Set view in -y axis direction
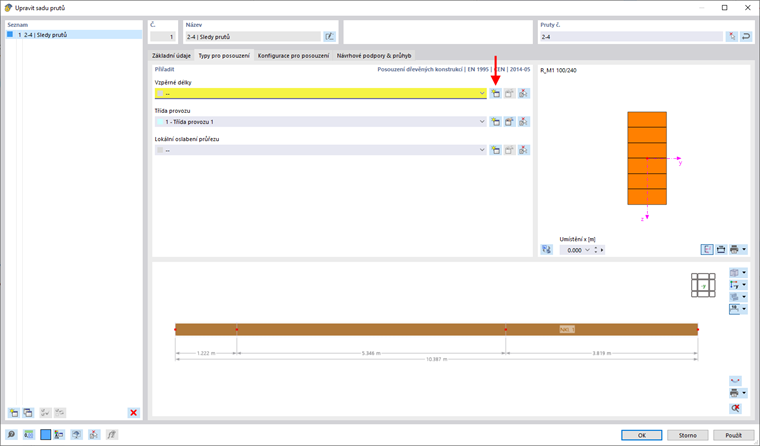 (734, 285)
